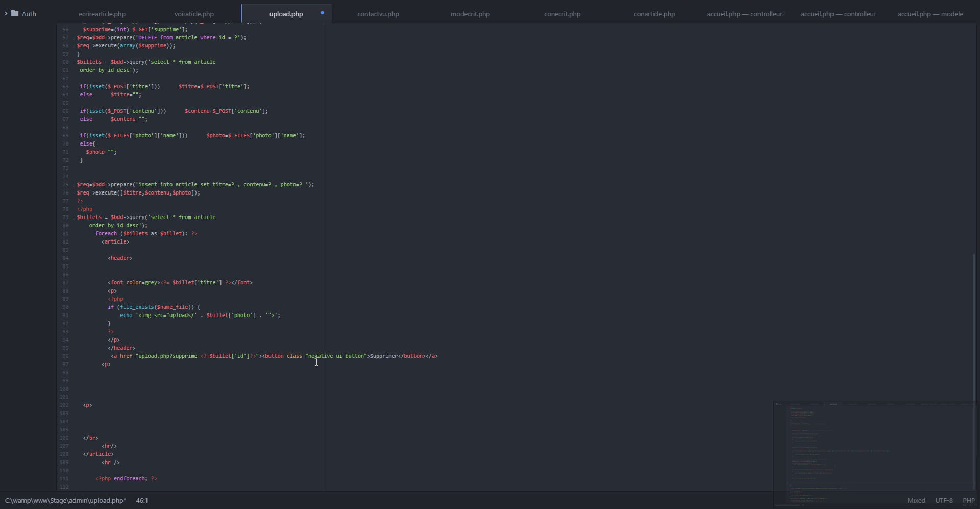Expand the Auth folder chevron
This screenshot has width=980, height=509.
click(x=6, y=14)
